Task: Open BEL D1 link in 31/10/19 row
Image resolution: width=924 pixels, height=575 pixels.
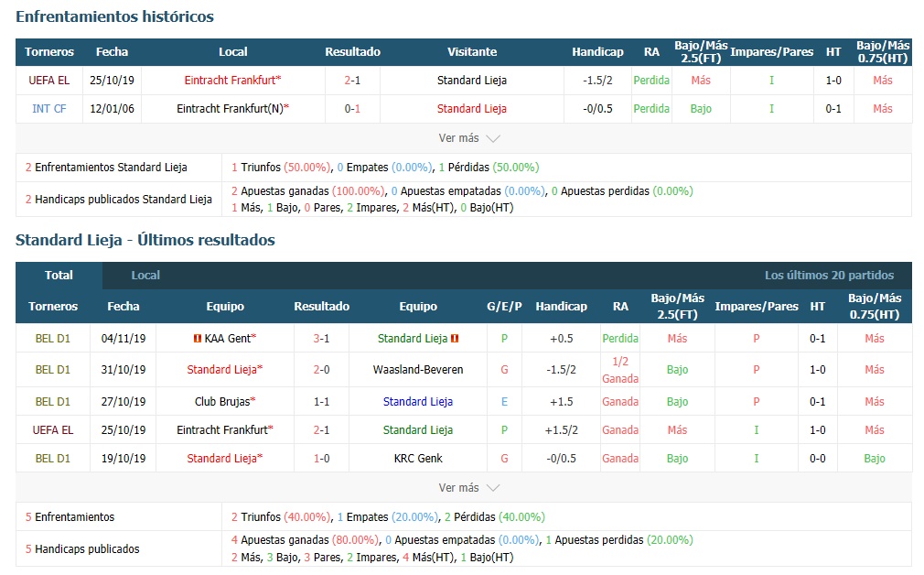Action: pos(53,370)
